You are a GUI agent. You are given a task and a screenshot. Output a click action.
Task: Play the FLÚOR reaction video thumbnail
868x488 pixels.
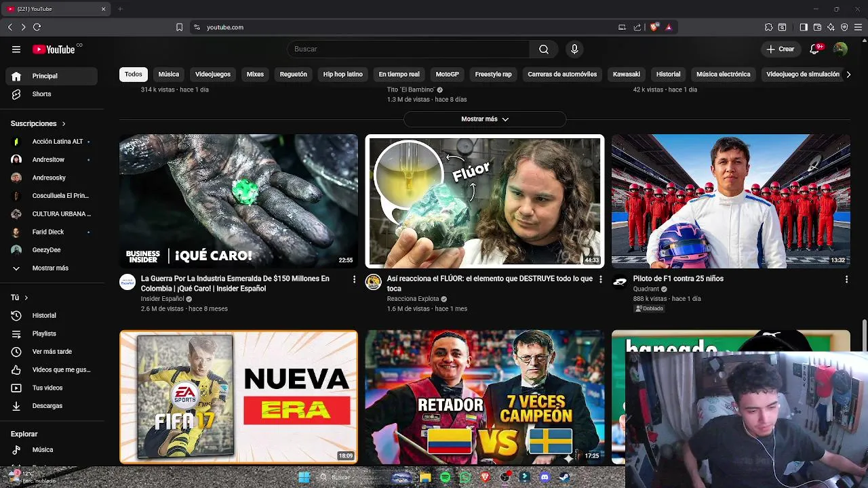pos(485,201)
